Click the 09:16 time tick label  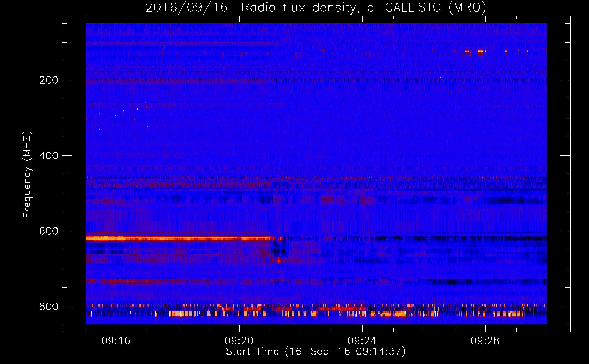click(x=116, y=341)
